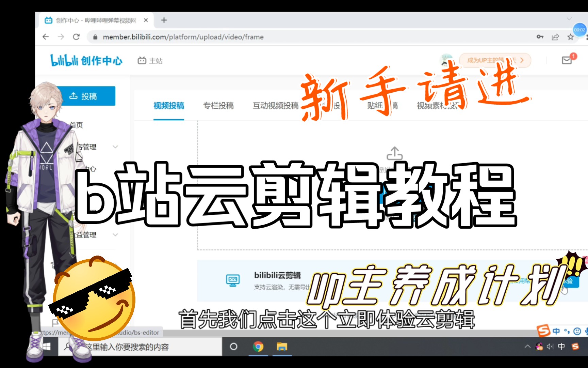Expand the 收益管理 sidebar chevron
Screen dimensions: 588x368
[x=115, y=235]
